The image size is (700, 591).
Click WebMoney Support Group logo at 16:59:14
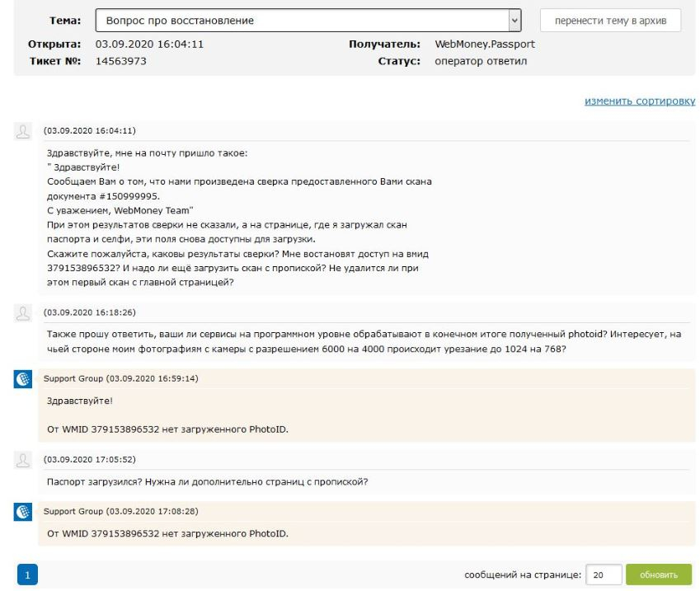[x=23, y=379]
